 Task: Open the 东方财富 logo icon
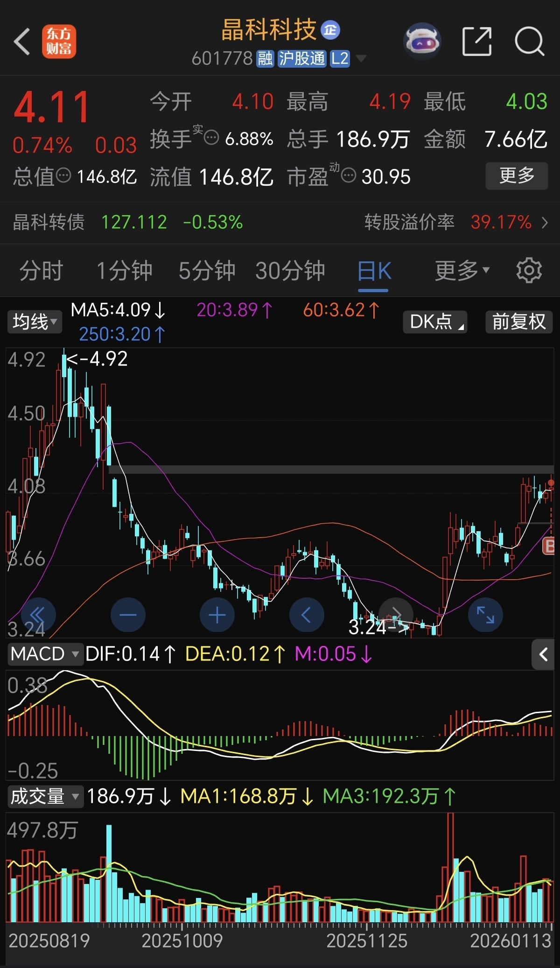point(59,42)
